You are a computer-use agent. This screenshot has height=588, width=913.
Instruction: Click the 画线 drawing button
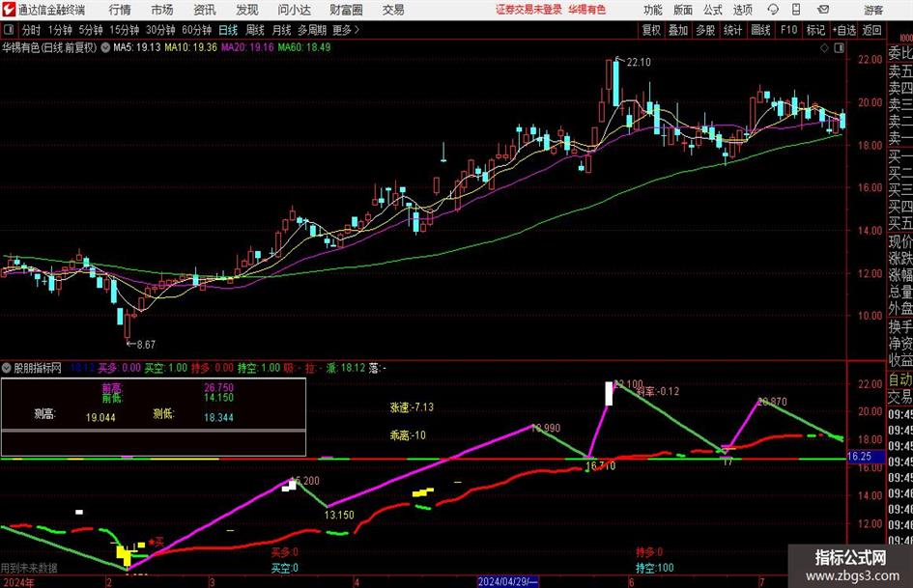click(x=760, y=30)
